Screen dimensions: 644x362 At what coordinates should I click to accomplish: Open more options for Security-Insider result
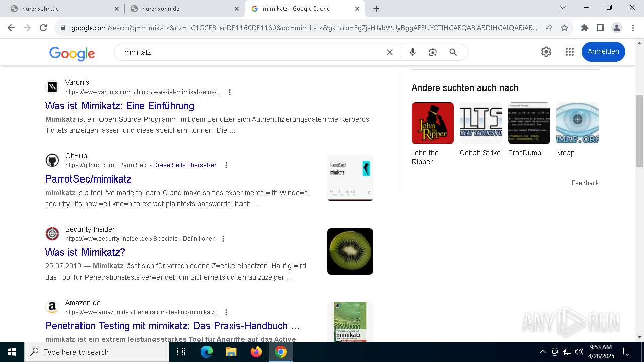223,239
